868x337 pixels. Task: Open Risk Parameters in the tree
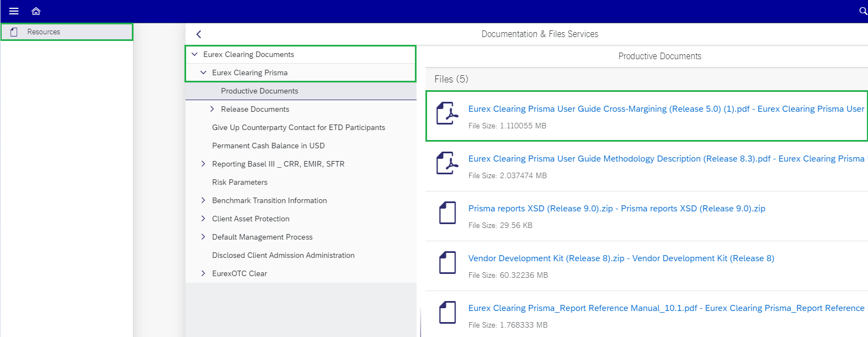239,182
